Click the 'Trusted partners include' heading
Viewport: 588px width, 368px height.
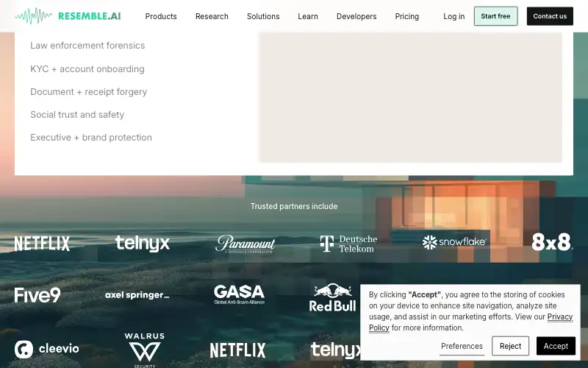(x=294, y=206)
